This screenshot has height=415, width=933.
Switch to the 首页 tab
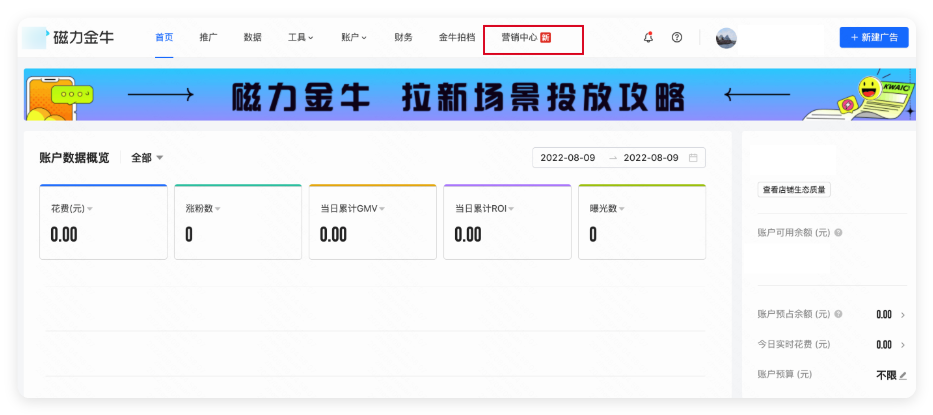(164, 37)
